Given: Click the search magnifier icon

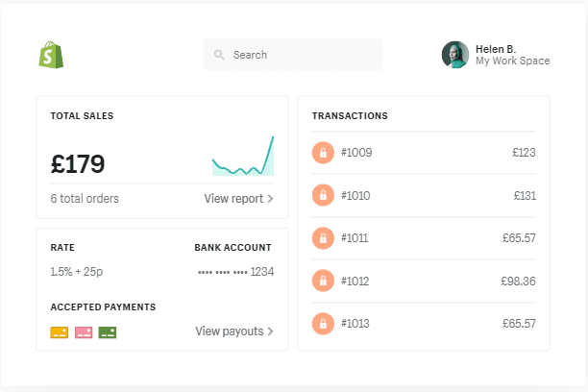Looking at the screenshot, I should pos(219,55).
